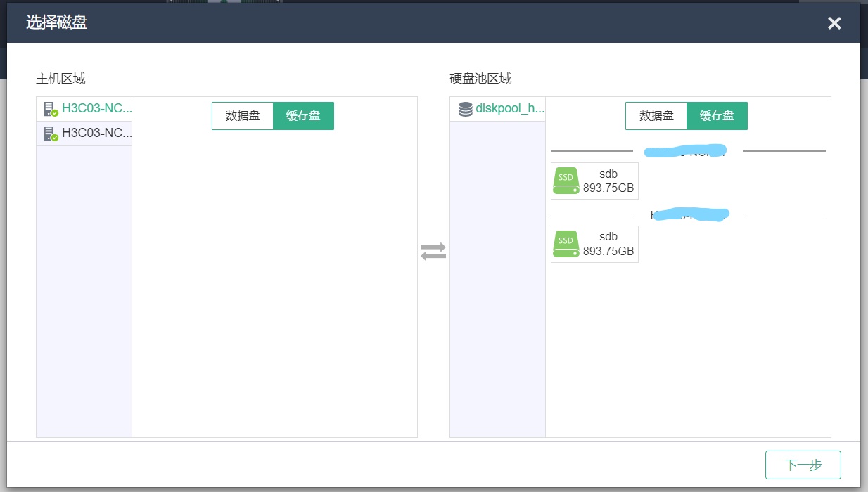Click the 下一步 button
The width and height of the screenshot is (868, 492).
803,465
